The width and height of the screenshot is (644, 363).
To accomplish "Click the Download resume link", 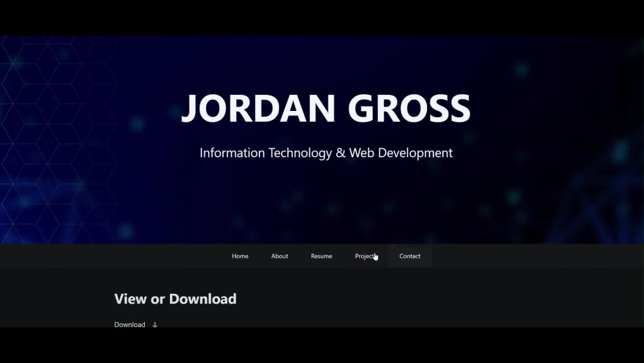I will click(129, 324).
